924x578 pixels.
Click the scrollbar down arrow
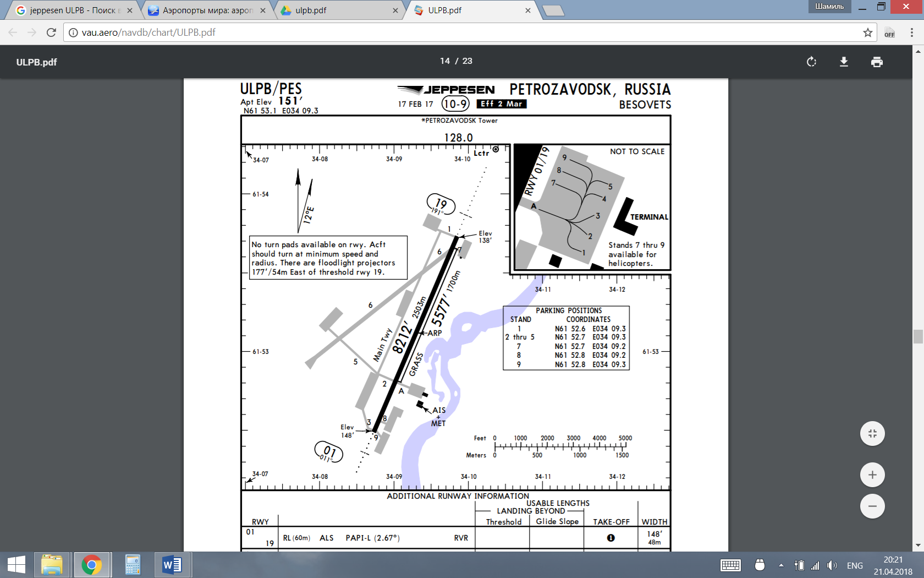coord(918,546)
